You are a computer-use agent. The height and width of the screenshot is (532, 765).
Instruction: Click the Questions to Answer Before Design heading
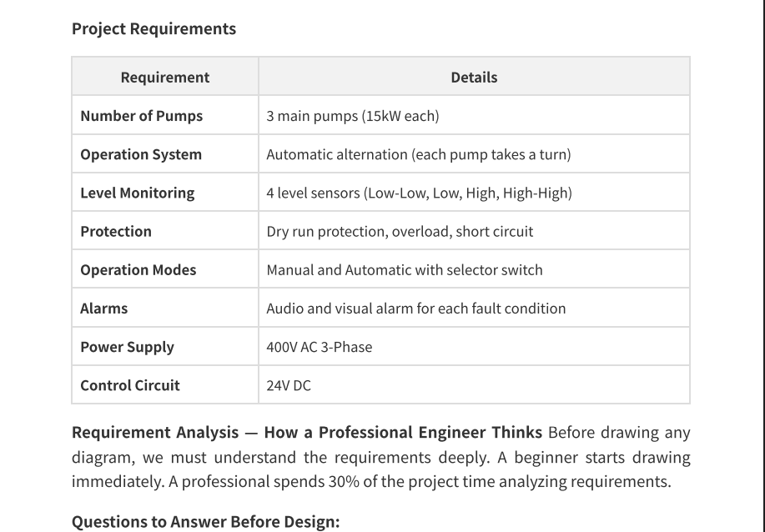click(x=205, y=521)
